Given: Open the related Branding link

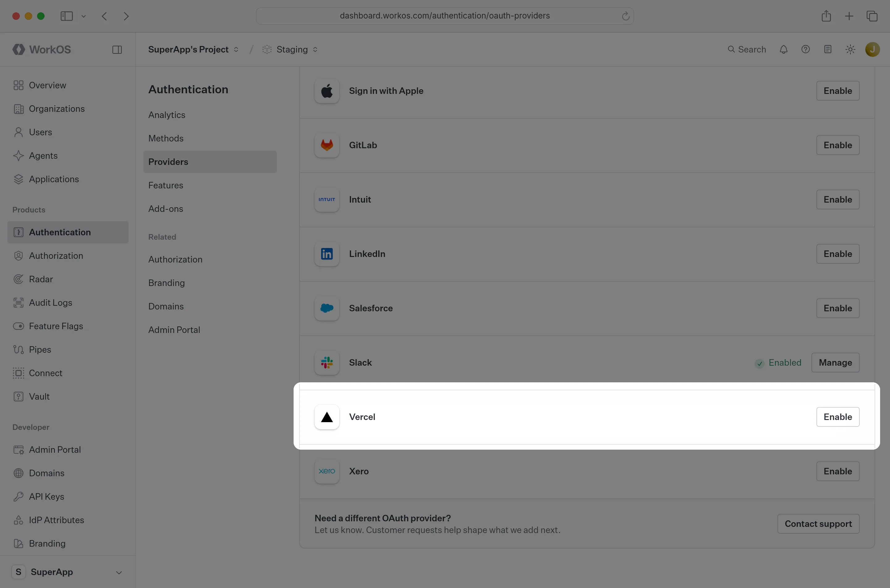Looking at the screenshot, I should 210,283.
